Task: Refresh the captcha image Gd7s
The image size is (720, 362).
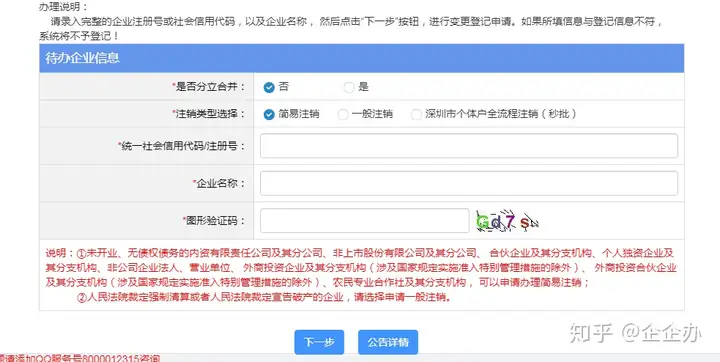Action: pyautogui.click(x=507, y=221)
